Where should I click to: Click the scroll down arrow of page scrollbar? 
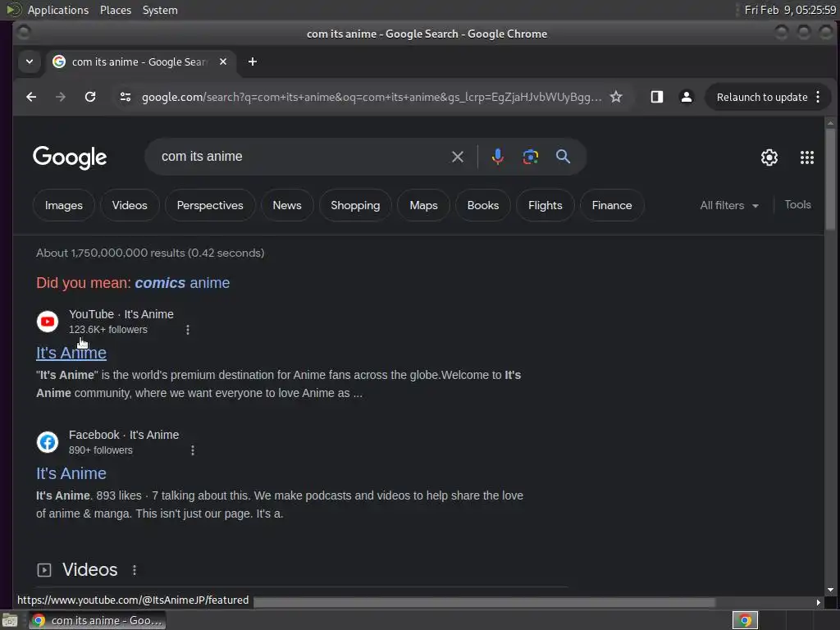pyautogui.click(x=830, y=590)
